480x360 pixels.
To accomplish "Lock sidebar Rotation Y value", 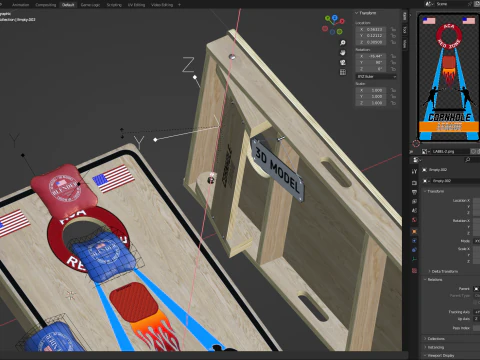I will point(393,62).
